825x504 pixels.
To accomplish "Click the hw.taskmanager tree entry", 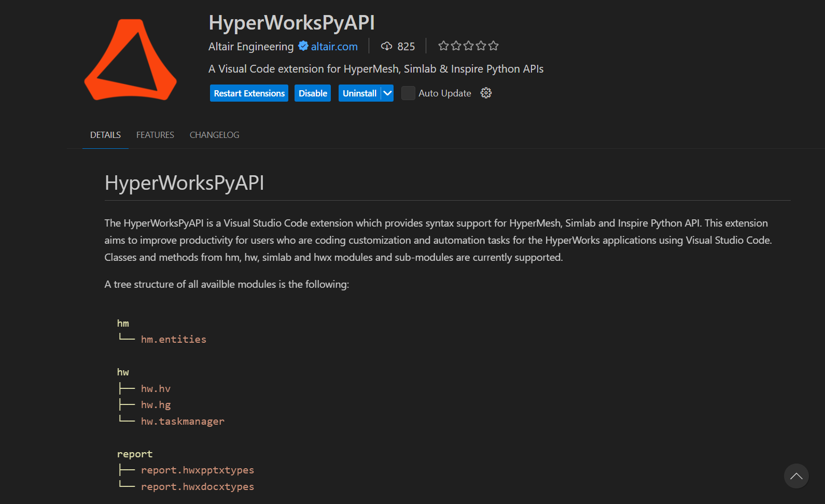I will click(x=183, y=422).
